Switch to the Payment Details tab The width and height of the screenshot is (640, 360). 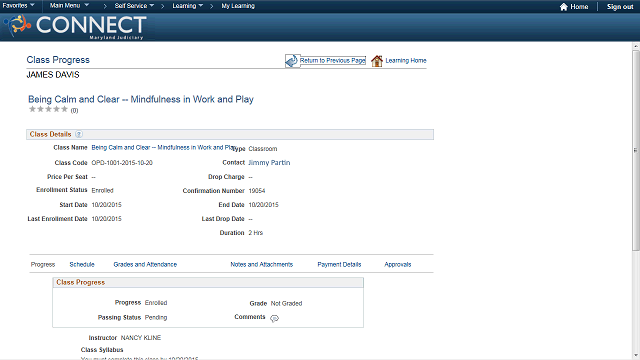pyautogui.click(x=339, y=264)
